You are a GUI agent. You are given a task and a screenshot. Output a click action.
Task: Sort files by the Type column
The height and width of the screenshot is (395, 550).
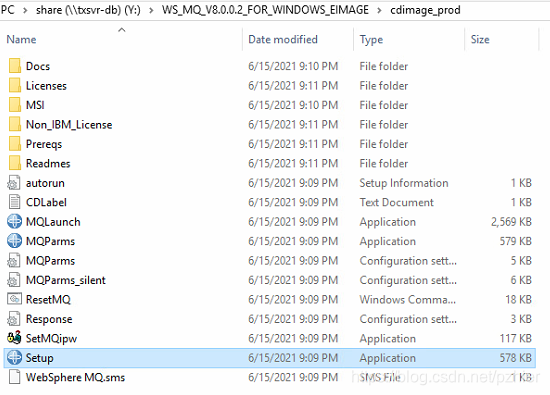(371, 39)
